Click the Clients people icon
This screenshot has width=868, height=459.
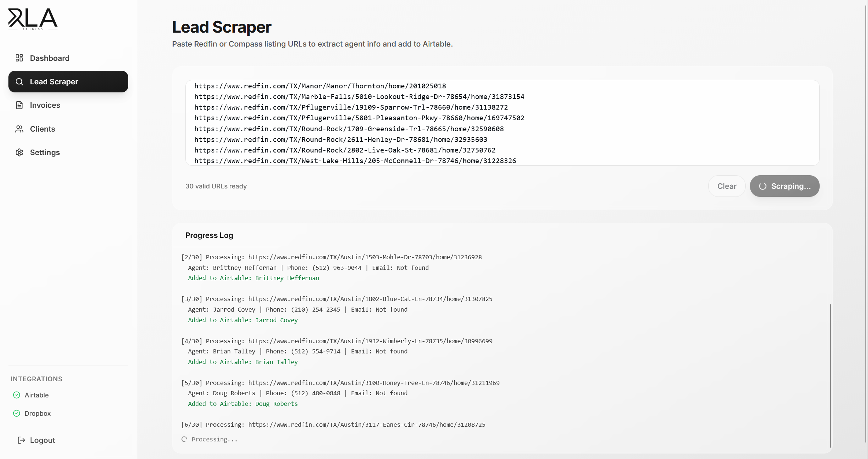pyautogui.click(x=19, y=129)
